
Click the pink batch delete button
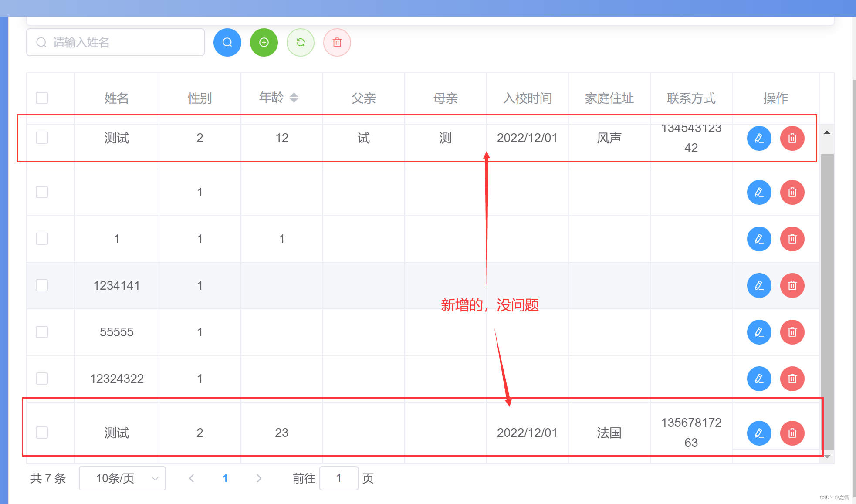coord(337,42)
